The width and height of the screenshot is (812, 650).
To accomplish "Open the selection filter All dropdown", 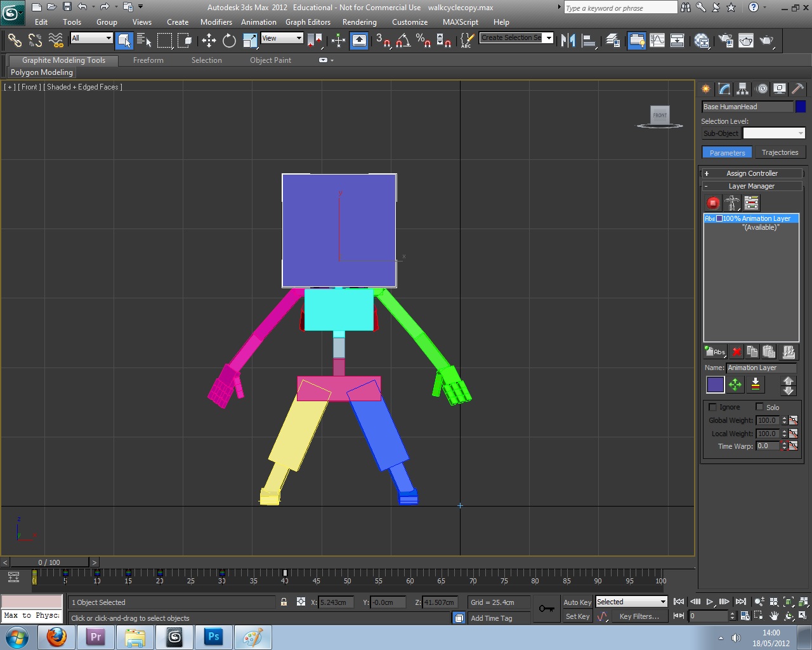I will click(91, 38).
